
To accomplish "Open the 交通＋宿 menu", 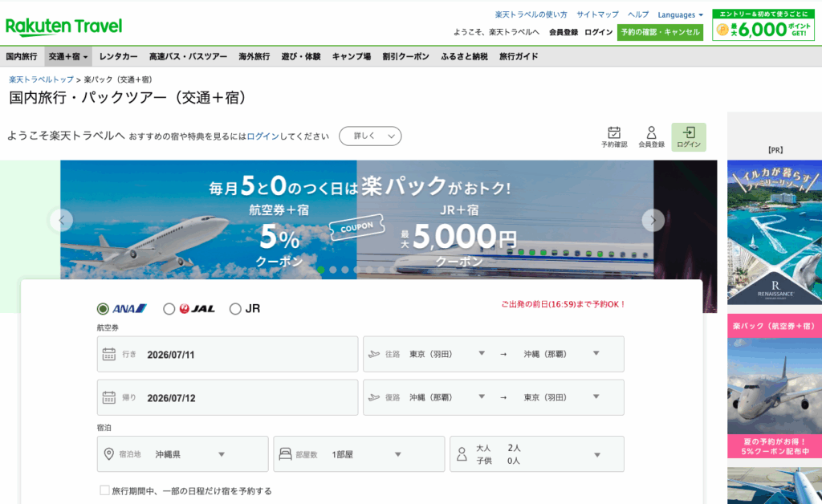I will coord(68,57).
